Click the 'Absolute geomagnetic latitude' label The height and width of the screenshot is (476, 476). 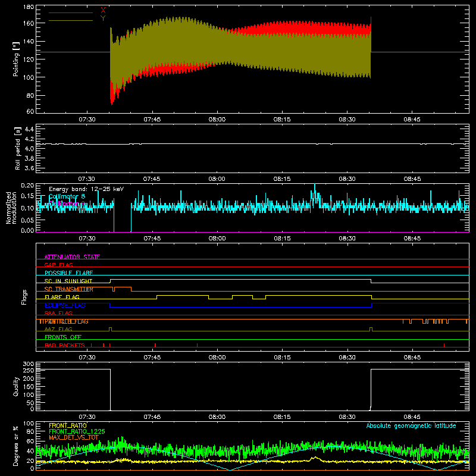[411, 425]
